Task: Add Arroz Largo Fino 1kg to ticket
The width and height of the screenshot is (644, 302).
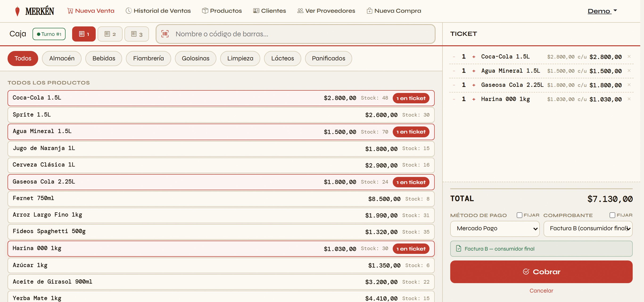Action: click(x=221, y=215)
